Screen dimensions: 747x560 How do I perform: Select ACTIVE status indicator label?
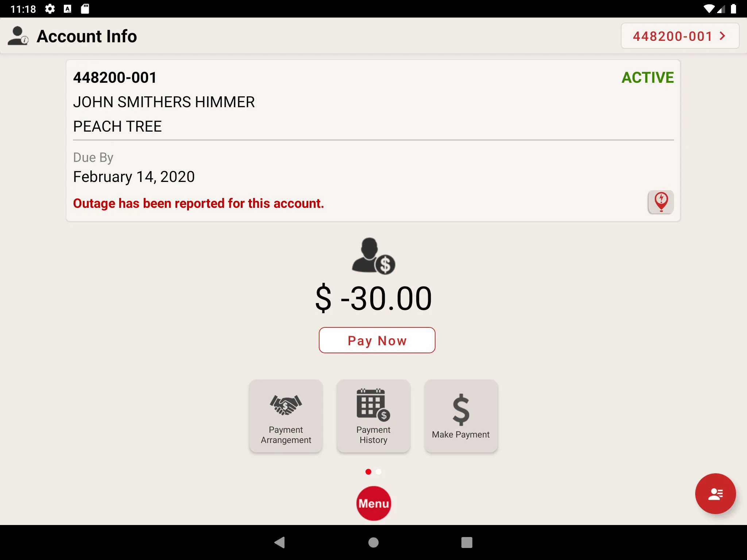click(x=647, y=77)
